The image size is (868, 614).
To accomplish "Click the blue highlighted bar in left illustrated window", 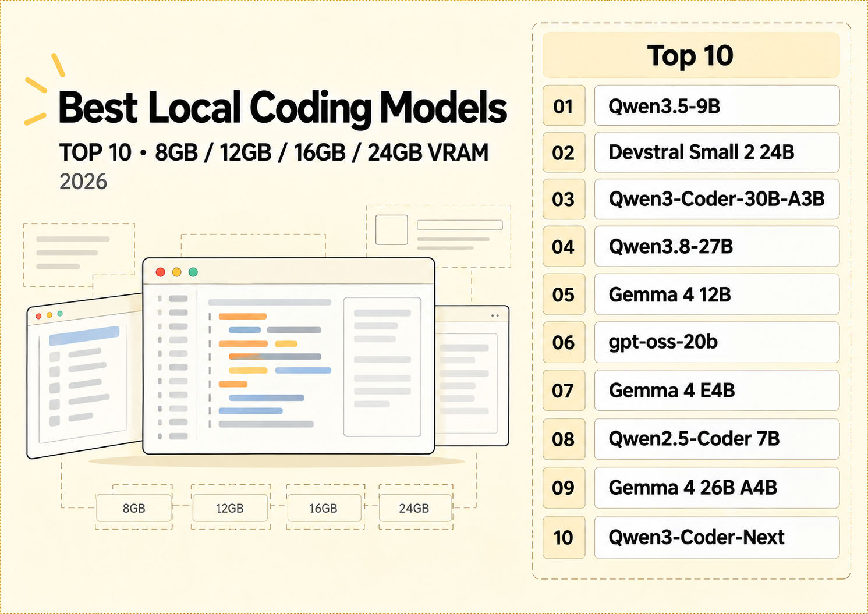I will tap(84, 336).
